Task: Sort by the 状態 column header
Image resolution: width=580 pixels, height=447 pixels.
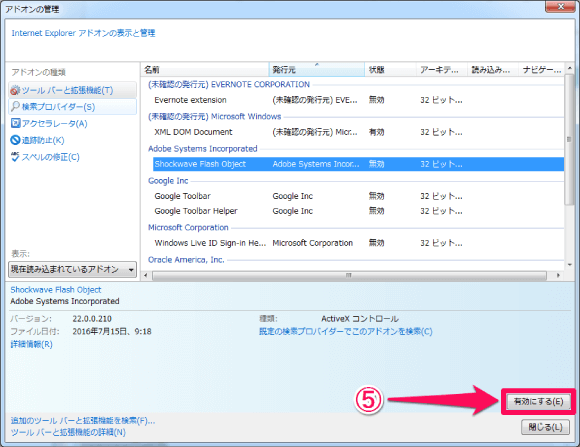Action: tap(390, 70)
